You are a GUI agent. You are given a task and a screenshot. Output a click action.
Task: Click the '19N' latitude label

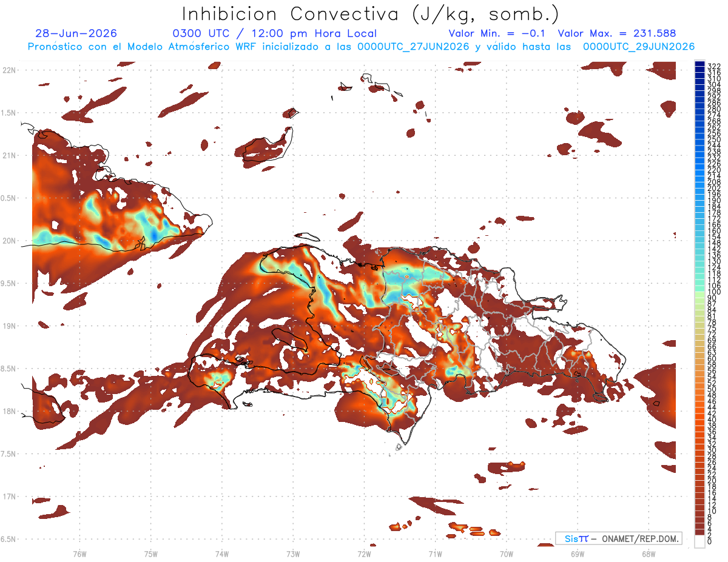8,326
